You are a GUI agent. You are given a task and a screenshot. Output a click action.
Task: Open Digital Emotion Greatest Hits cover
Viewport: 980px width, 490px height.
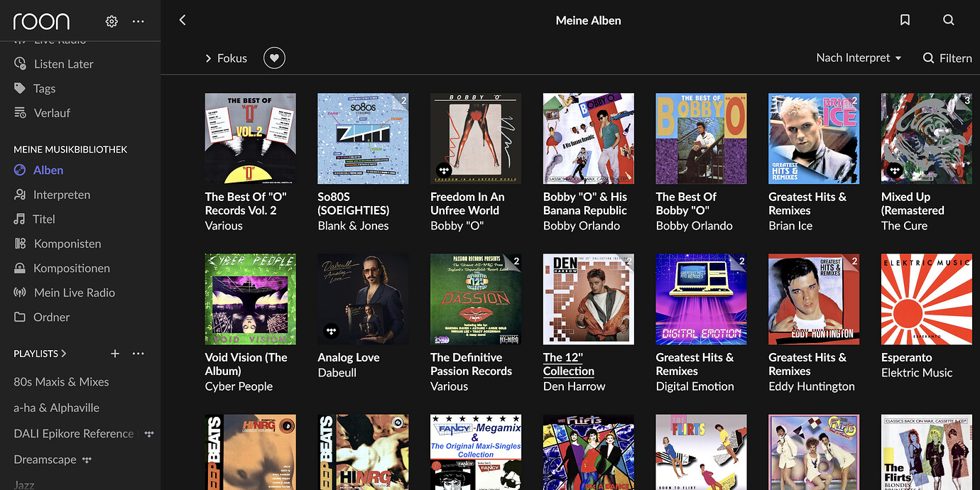pyautogui.click(x=701, y=300)
